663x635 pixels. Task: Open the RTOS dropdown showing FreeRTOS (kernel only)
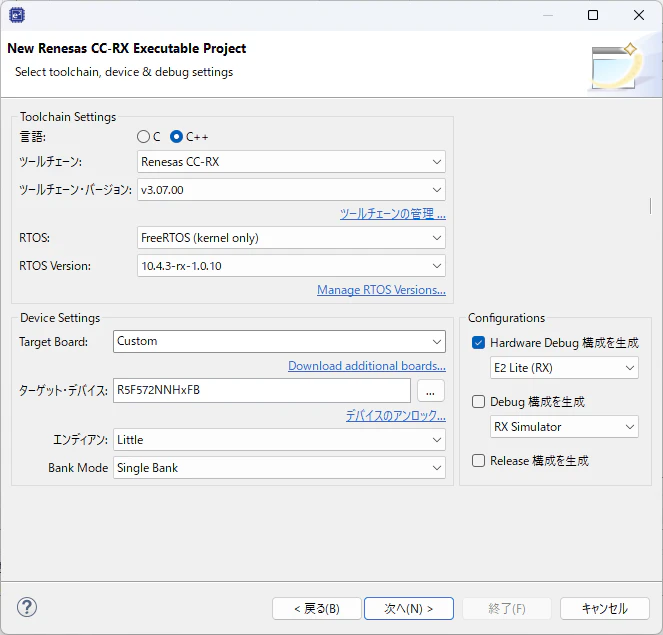tap(291, 238)
